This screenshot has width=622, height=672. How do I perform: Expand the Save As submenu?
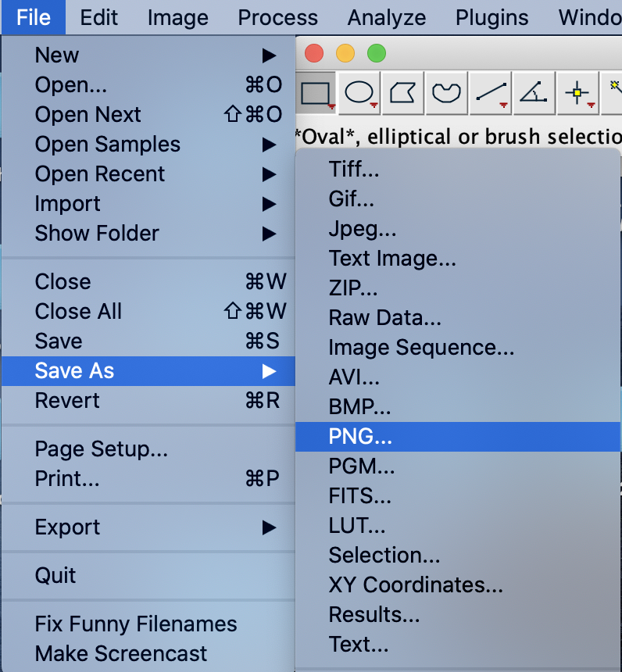tap(148, 371)
